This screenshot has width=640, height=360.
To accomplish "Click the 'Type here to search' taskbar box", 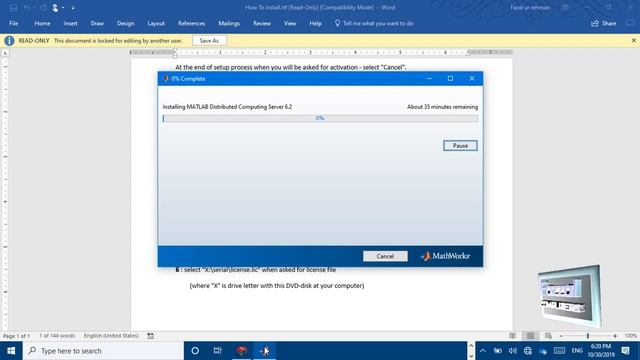I will 103,351.
